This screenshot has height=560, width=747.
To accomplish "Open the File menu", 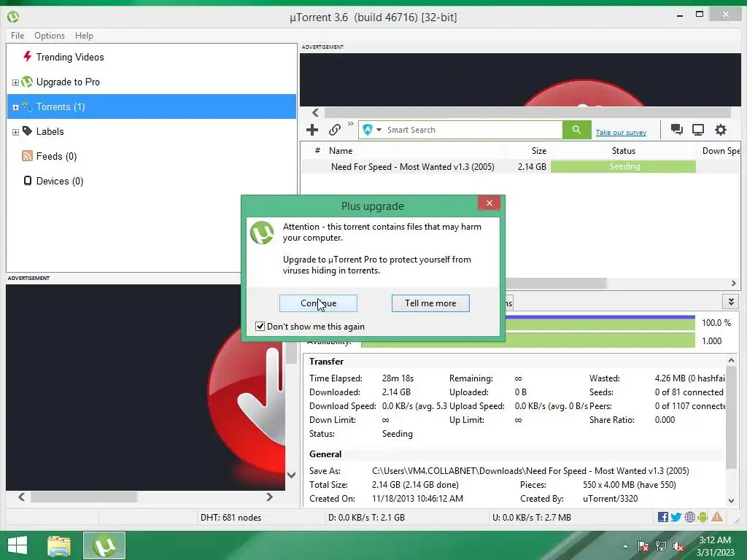I will (18, 36).
